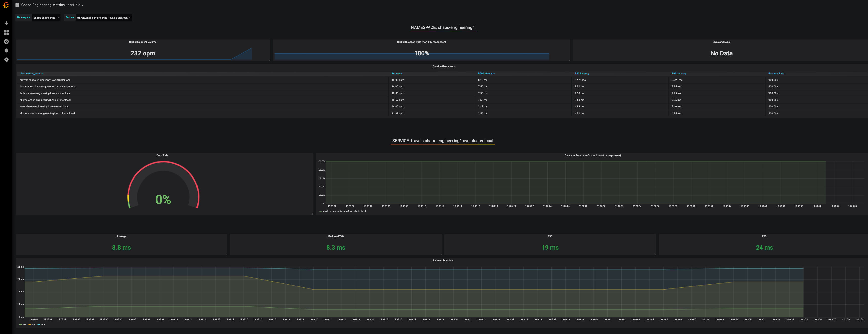Sort table by P90 Latency column

point(582,73)
